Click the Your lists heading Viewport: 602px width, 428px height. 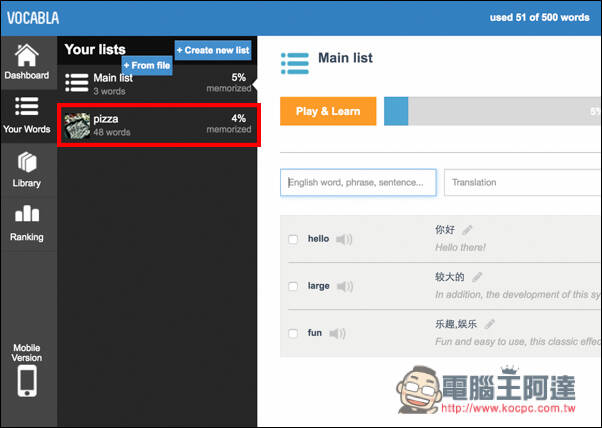click(95, 50)
